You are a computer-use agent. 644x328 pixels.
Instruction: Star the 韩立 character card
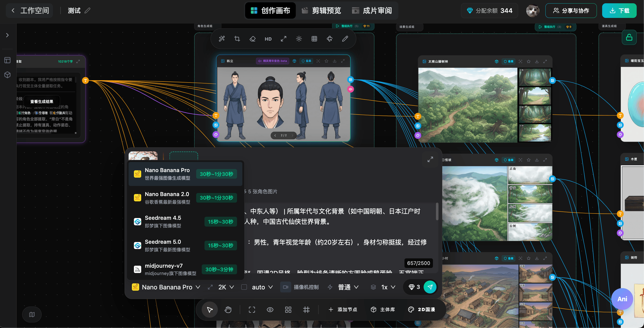coord(326,61)
